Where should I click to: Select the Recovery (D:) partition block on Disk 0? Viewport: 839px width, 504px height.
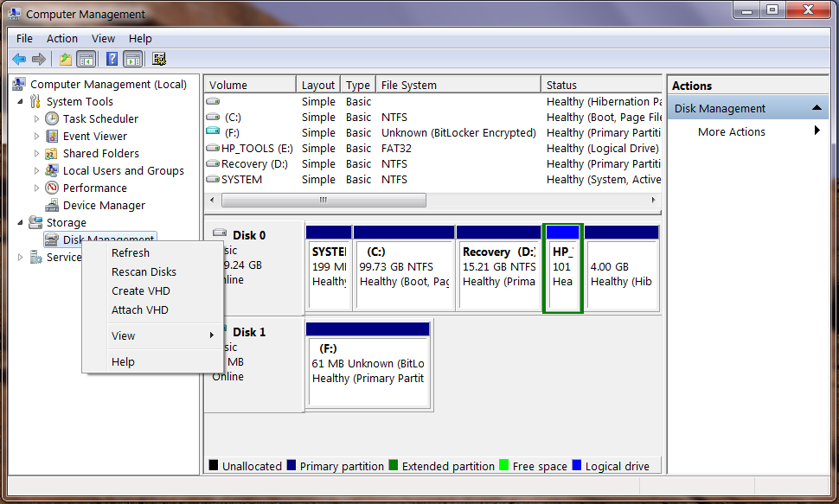[498, 267]
